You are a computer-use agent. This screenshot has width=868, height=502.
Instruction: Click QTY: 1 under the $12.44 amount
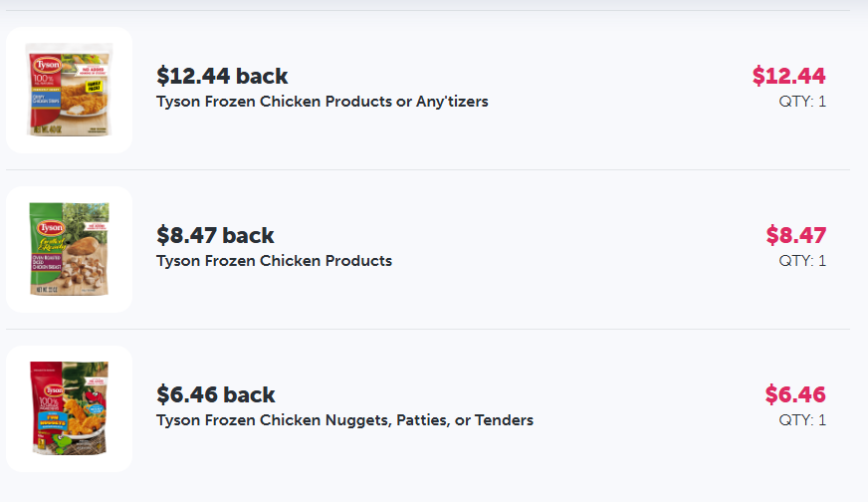802,102
